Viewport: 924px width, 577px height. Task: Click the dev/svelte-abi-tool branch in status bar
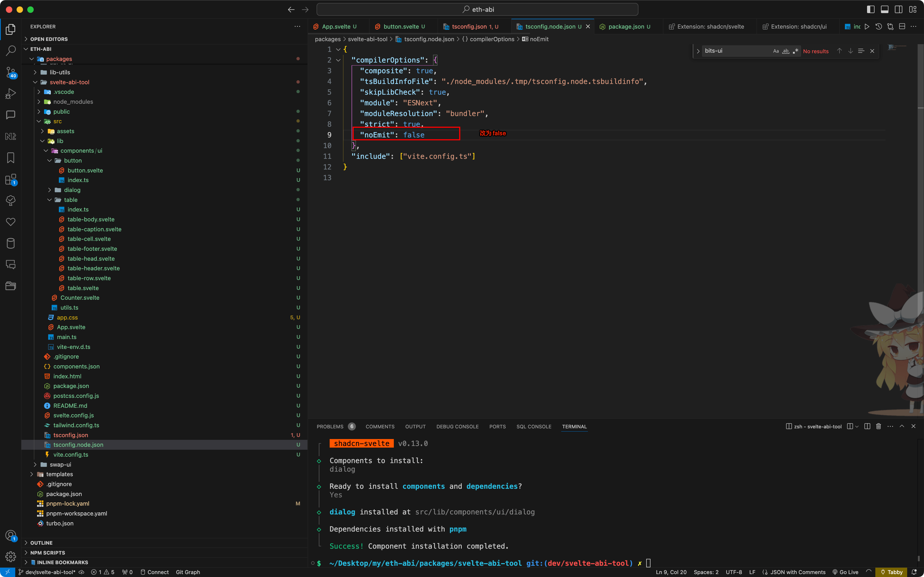tap(47, 572)
